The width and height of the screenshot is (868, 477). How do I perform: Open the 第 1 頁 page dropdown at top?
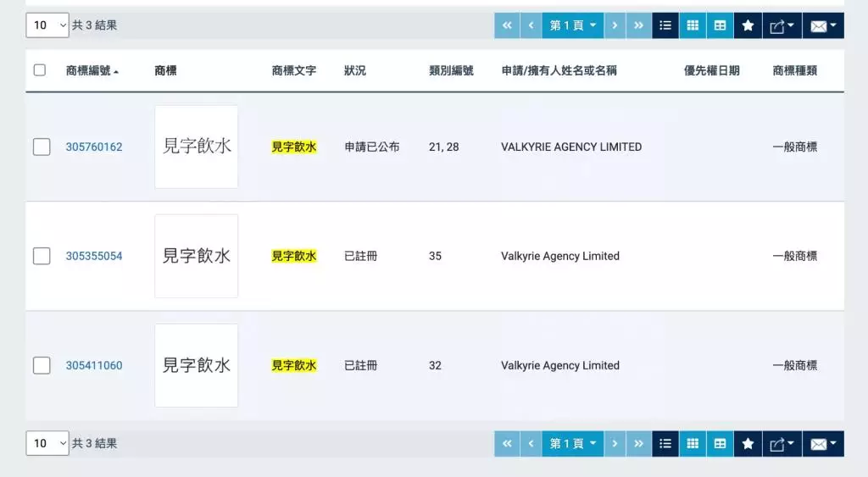click(x=573, y=25)
